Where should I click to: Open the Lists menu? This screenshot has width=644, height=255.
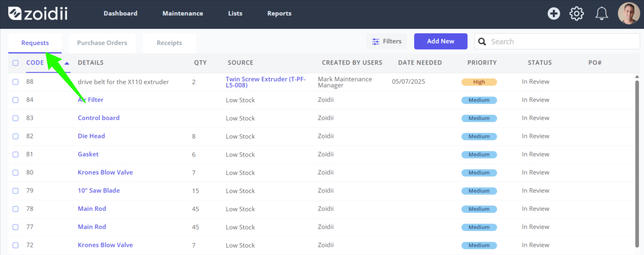pyautogui.click(x=235, y=13)
